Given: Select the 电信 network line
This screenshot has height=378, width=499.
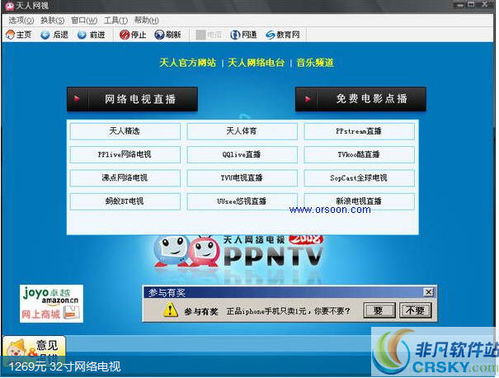Looking at the screenshot, I should [x=209, y=35].
